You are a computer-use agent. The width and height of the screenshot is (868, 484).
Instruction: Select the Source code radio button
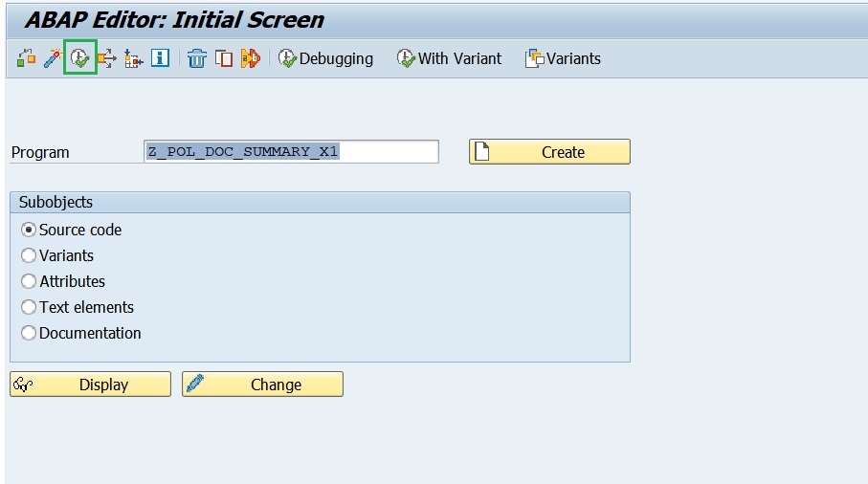point(29,230)
